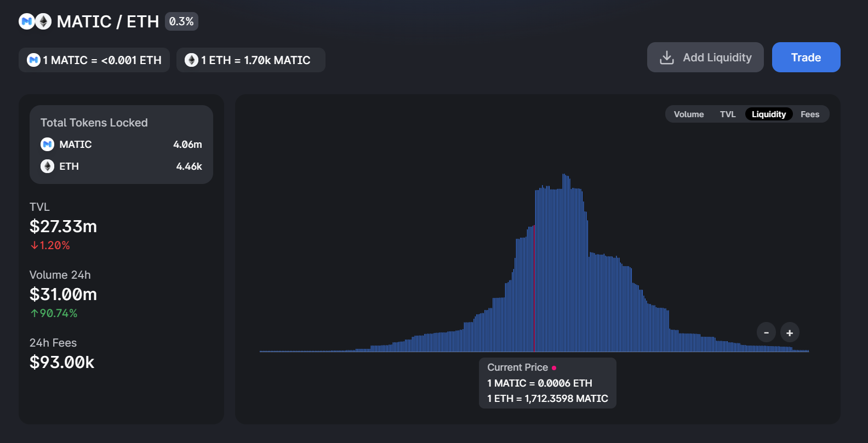Viewport: 868px width, 443px height.
Task: Click the 90.74% volume increase indicator
Action: (54, 313)
